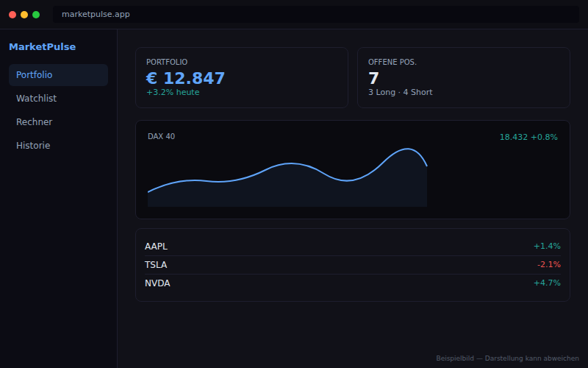Click the green maximize window button

[36, 15]
